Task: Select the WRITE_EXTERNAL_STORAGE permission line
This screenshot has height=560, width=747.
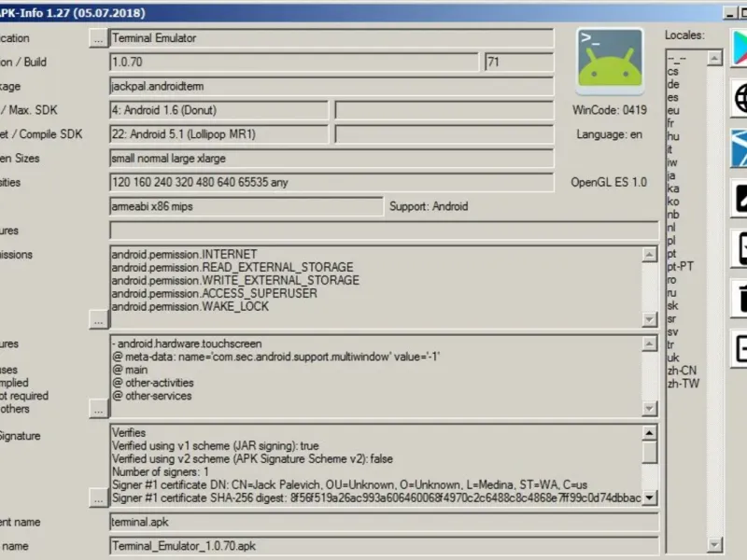Action: 235,280
